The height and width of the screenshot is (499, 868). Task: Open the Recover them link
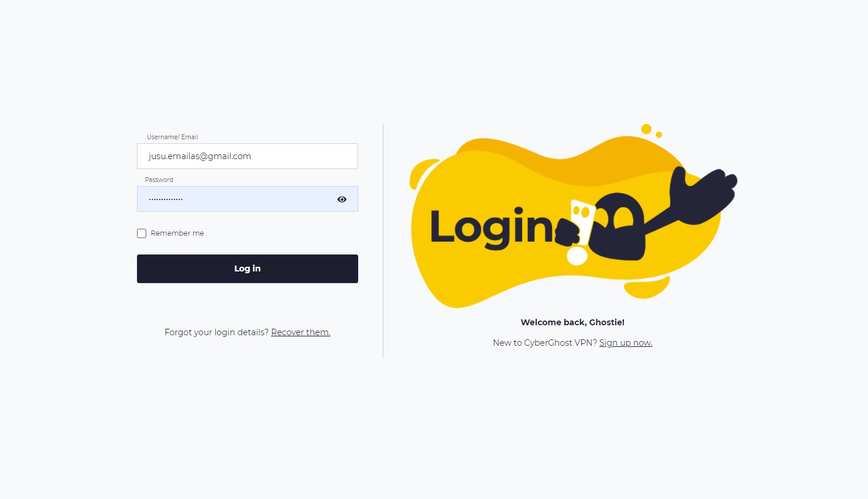click(301, 332)
